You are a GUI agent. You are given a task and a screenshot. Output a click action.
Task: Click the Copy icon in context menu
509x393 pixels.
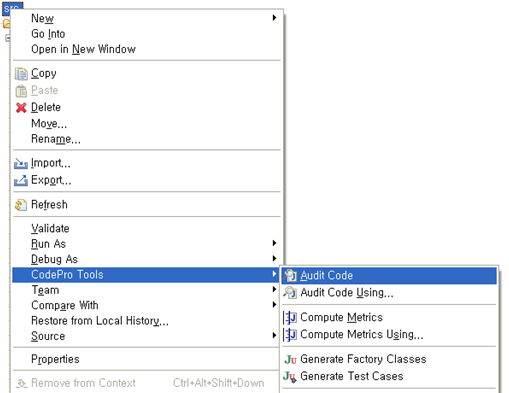[x=21, y=74]
